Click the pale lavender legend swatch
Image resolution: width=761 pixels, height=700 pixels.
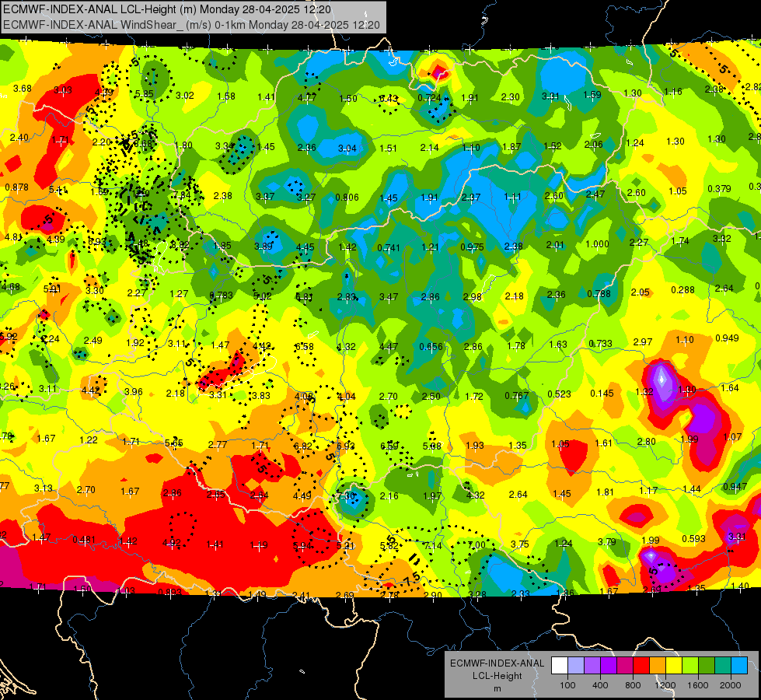pos(576,665)
